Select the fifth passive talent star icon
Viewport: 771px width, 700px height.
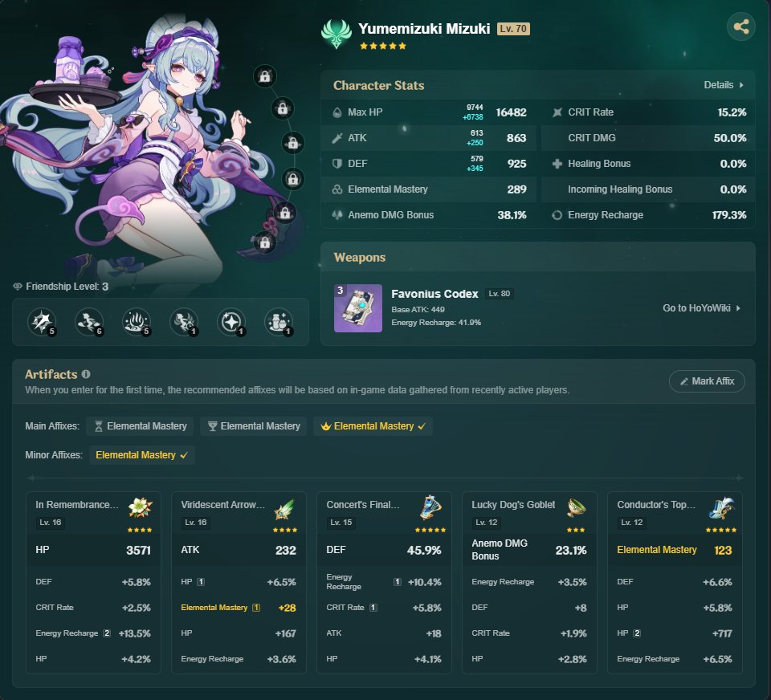pos(231,322)
